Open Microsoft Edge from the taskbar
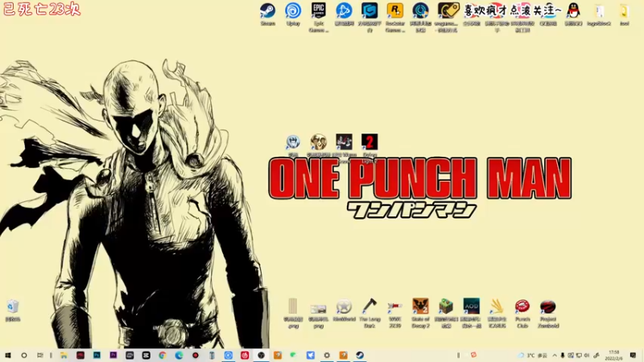Viewport: 644px width, 362px height. 179,356
